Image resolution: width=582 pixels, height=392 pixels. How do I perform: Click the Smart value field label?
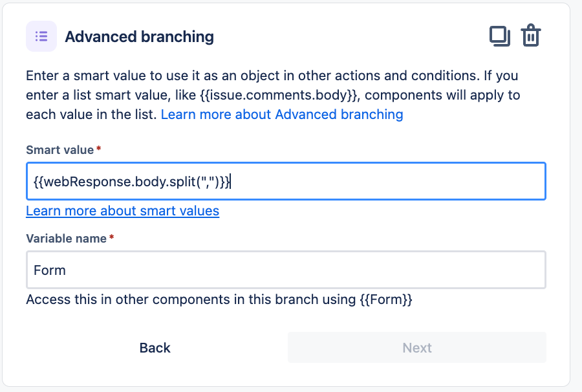59,149
